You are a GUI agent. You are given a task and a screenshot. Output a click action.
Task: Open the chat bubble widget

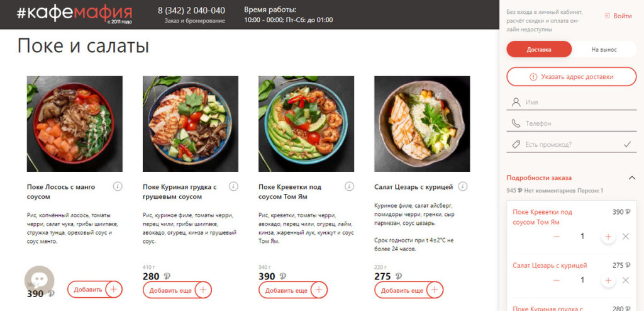(x=39, y=280)
